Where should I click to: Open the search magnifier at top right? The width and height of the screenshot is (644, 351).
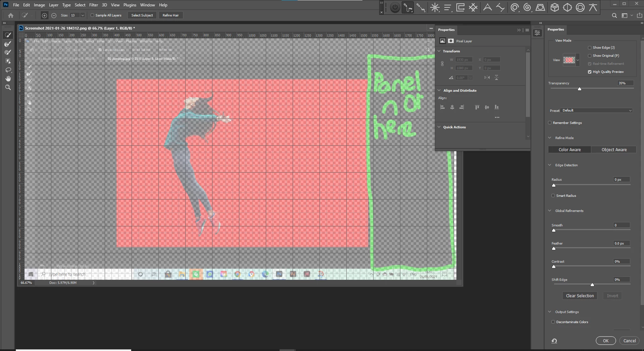click(614, 15)
